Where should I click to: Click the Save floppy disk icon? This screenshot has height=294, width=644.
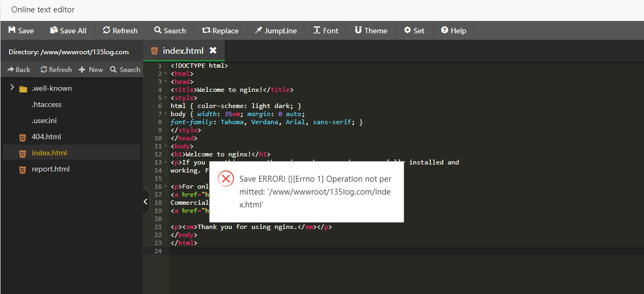coord(12,31)
